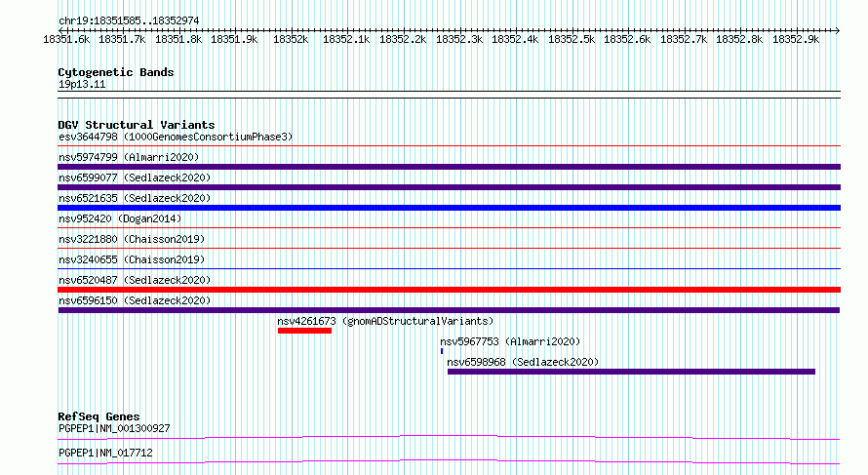This screenshot has height=475, width=868.
Task: Click the purple bar for nsv6598968
Action: [x=631, y=372]
